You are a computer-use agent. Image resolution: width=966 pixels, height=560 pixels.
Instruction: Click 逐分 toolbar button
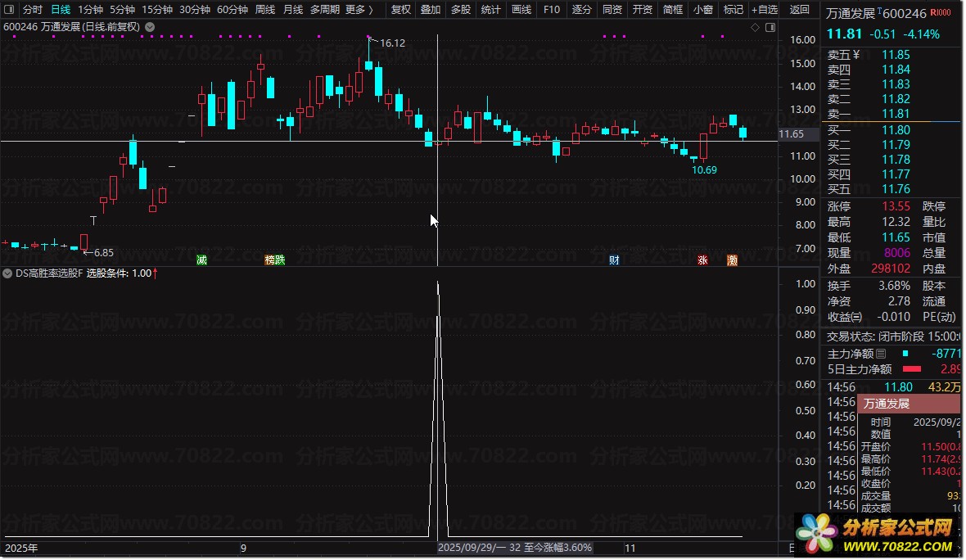[581, 9]
